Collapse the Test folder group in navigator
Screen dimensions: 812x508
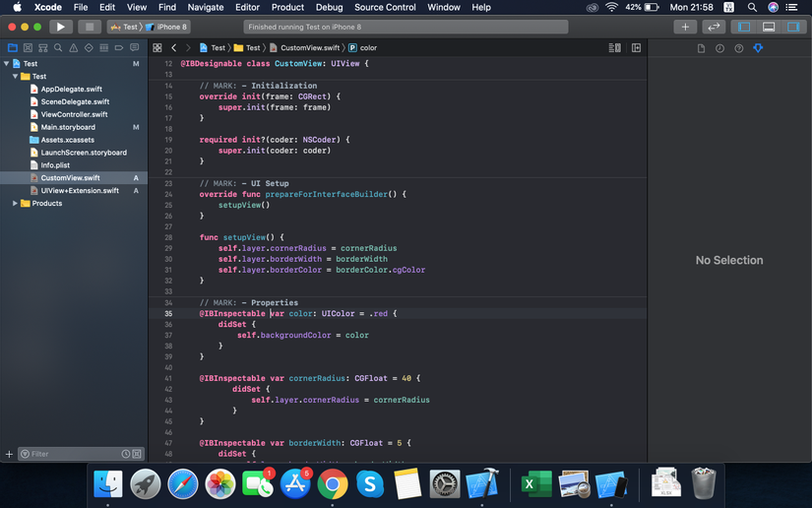[15, 76]
